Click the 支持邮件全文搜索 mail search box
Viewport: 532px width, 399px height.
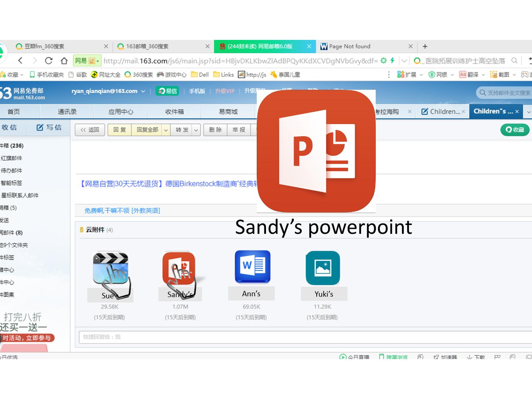point(504,93)
